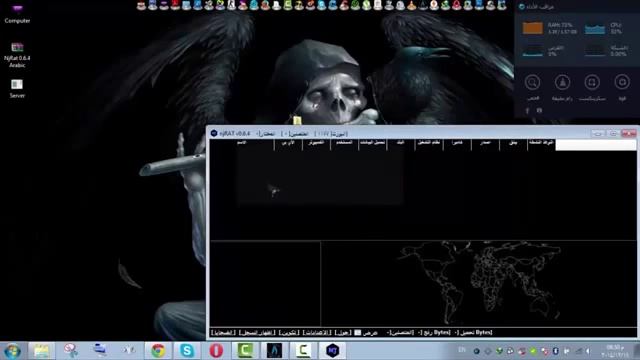The height and width of the screenshot is (360, 640).
Task: Click the RAM cleaner rocket icon in the widget
Action: pos(562,82)
